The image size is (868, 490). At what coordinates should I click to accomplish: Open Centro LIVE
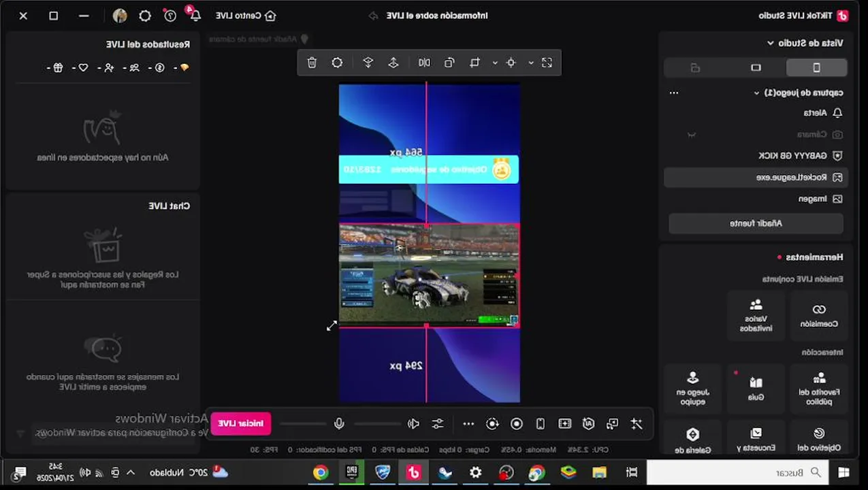pos(246,16)
